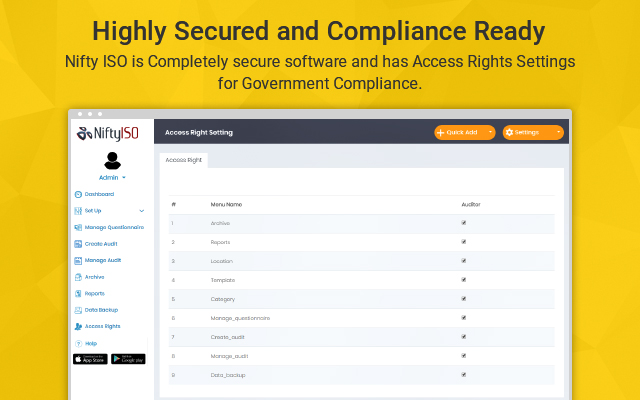Toggle Auditor checkbox for Data_backup row
The image size is (640, 400).
pos(464,375)
